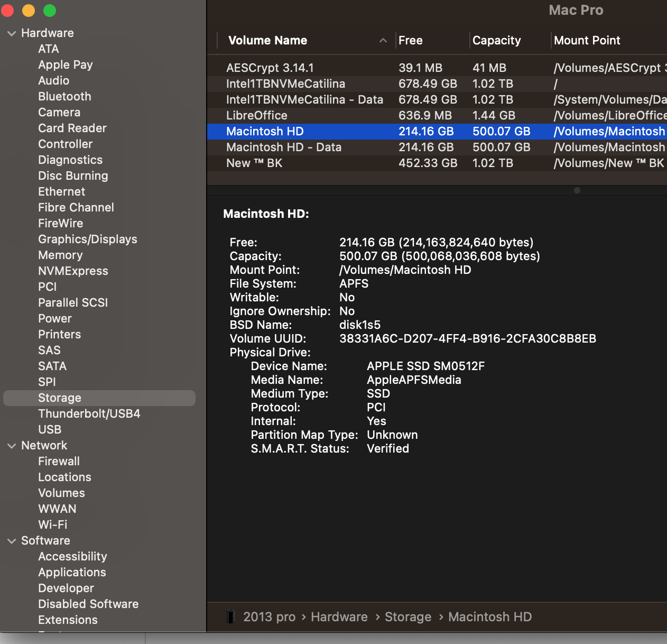Select SATA in the sidebar
This screenshot has width=667, height=644.
52,366
